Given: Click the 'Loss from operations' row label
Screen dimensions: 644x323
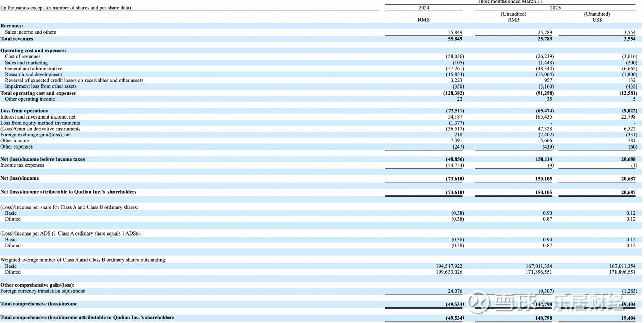Looking at the screenshot, I should 24,111.
